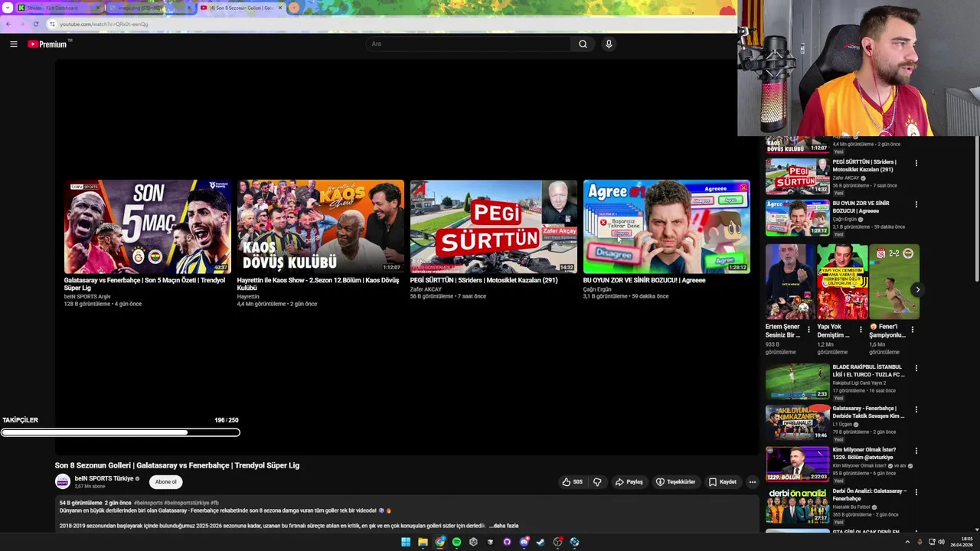980x551 pixels.
Task: Reload the page with the refresh icon
Action: [x=35, y=24]
